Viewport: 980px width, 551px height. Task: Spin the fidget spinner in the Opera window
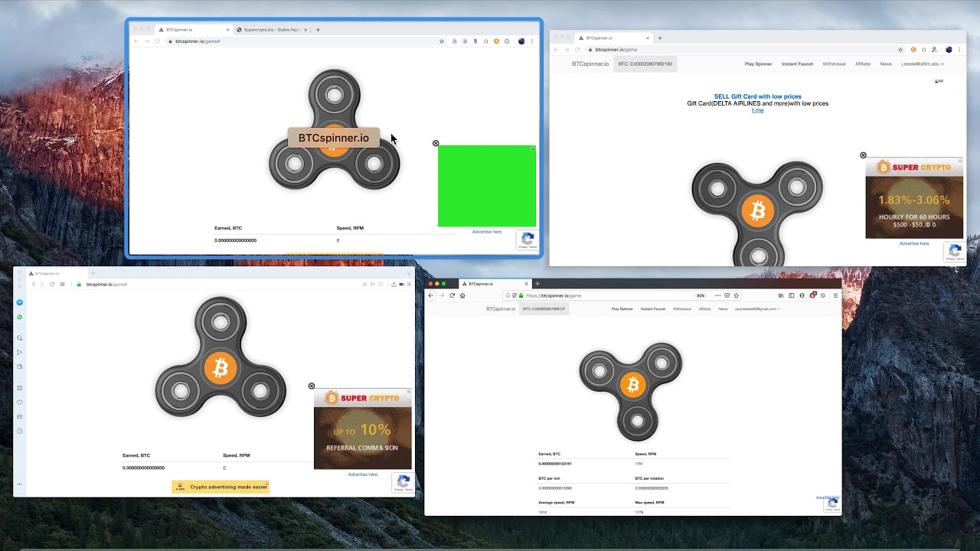pyautogui.click(x=220, y=357)
